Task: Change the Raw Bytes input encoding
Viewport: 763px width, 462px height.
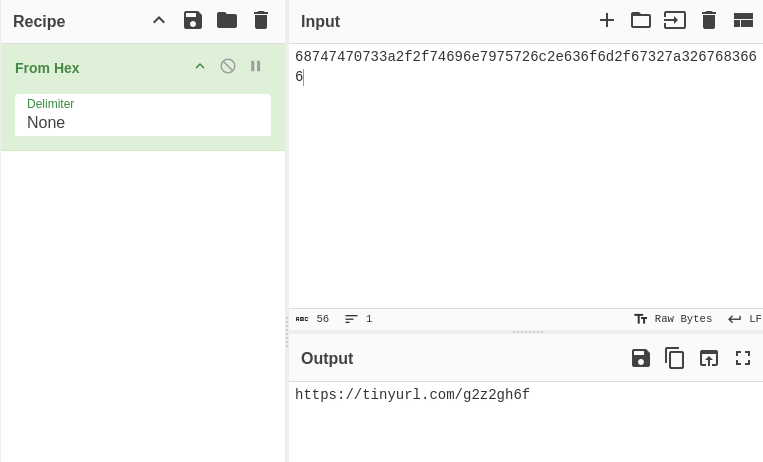Action: (x=673, y=319)
